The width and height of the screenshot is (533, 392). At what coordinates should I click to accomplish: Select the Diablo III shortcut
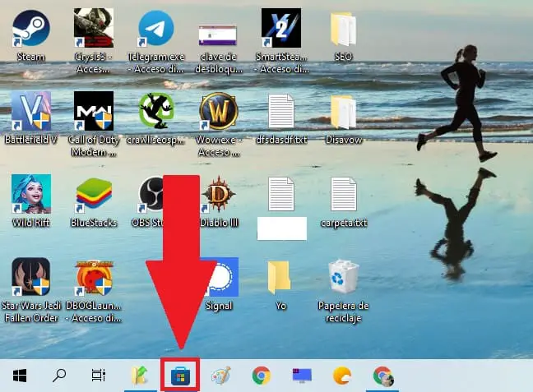click(x=219, y=194)
